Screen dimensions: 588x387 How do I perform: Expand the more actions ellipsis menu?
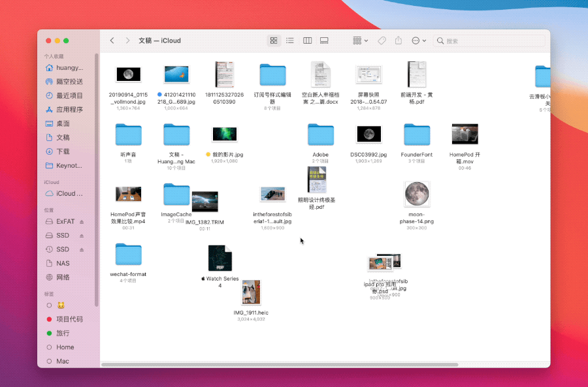[x=419, y=40]
